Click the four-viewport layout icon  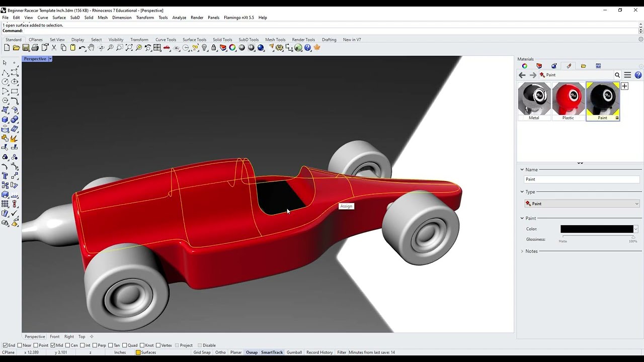point(157,48)
